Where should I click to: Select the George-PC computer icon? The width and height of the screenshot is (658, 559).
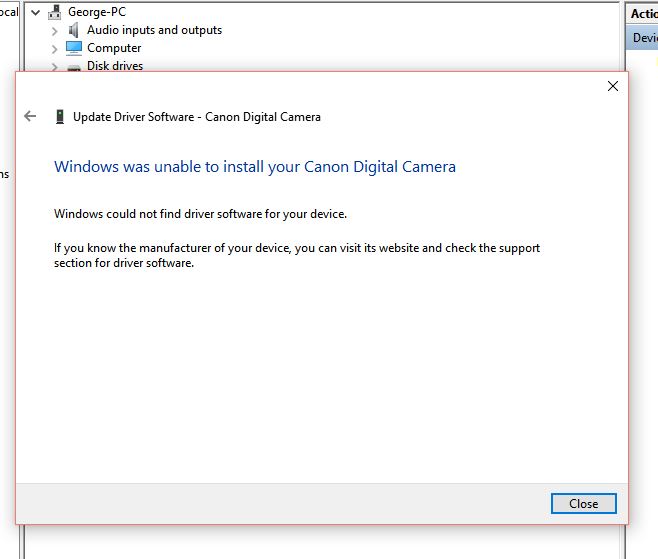pyautogui.click(x=55, y=12)
